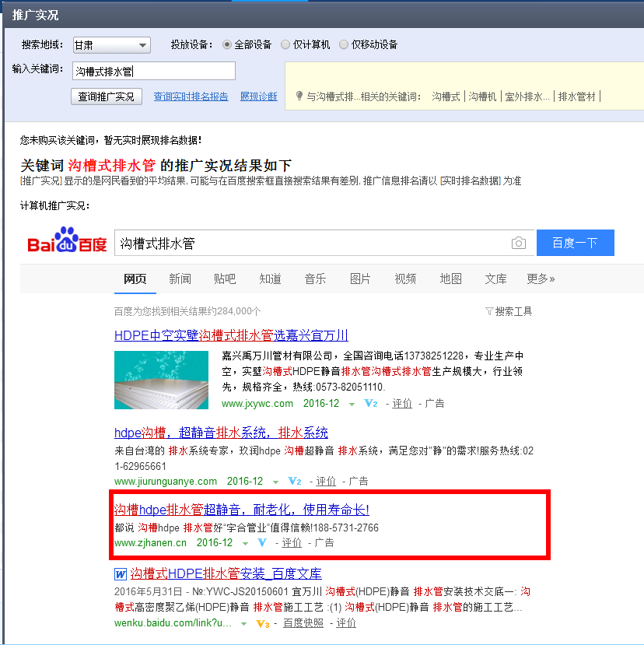Switch to the 音乐 tab
Viewport: 644px width, 645px height.
315,279
